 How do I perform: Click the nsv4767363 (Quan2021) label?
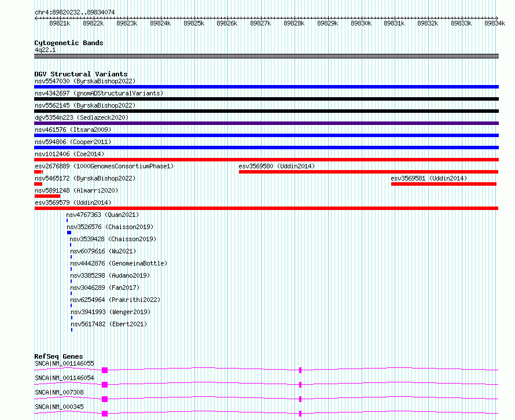point(103,215)
